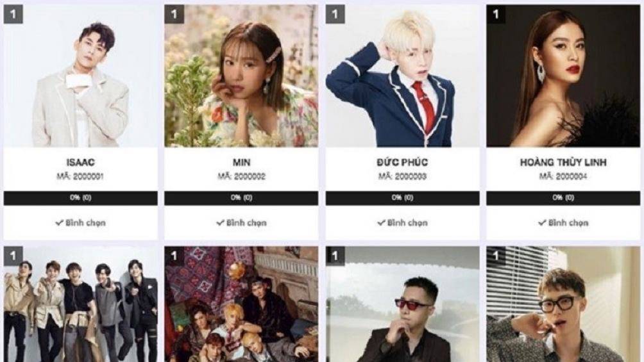The height and width of the screenshot is (362, 644).
Task: Click MIN's 0% vote progress bar
Action: [241, 198]
